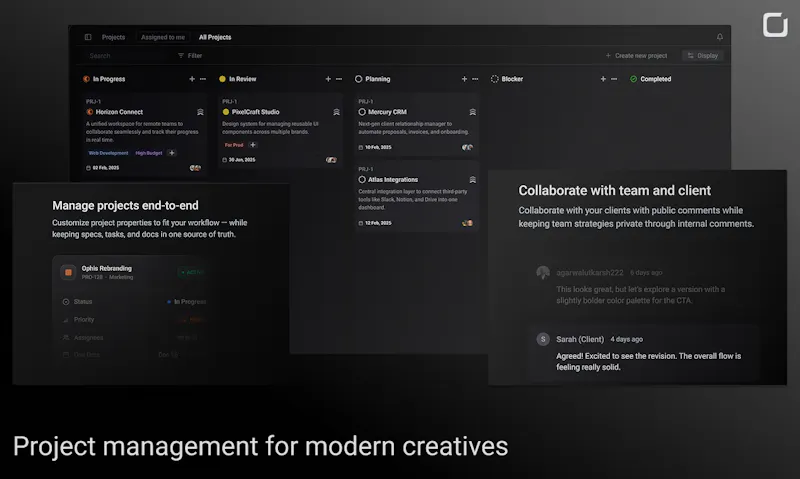Click agarwalutkarsh222 comment avatar
The image size is (800, 479).
pyautogui.click(x=543, y=272)
